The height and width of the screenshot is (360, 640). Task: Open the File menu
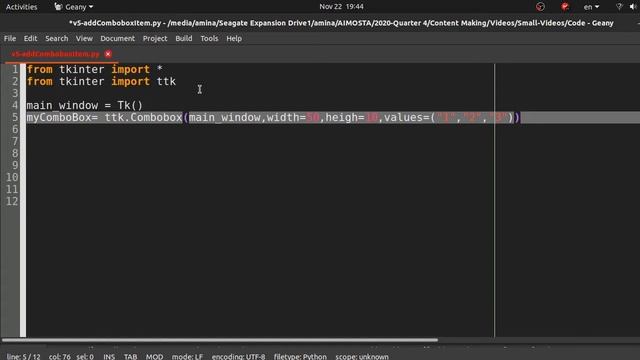point(10,38)
